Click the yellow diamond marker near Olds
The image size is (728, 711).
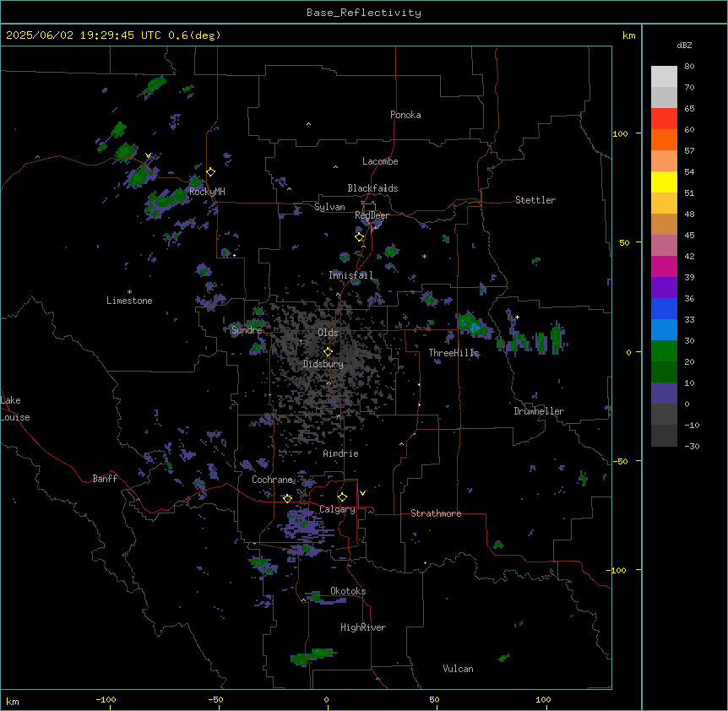tap(328, 352)
